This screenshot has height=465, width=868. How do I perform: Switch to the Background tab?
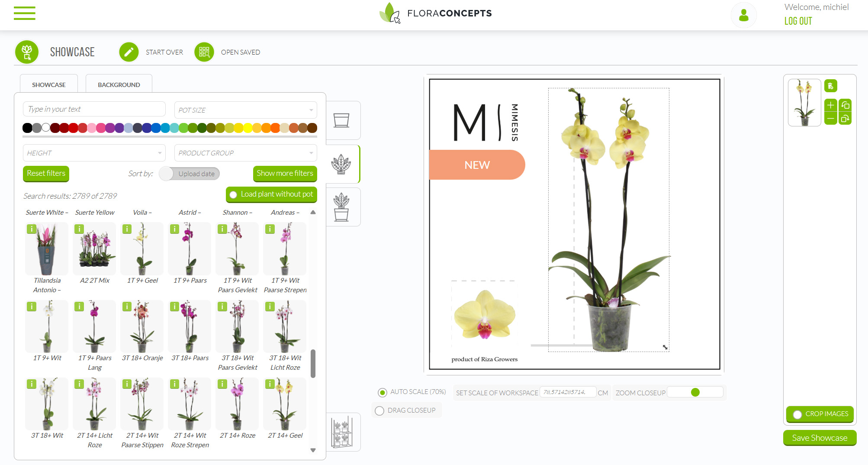point(119,85)
